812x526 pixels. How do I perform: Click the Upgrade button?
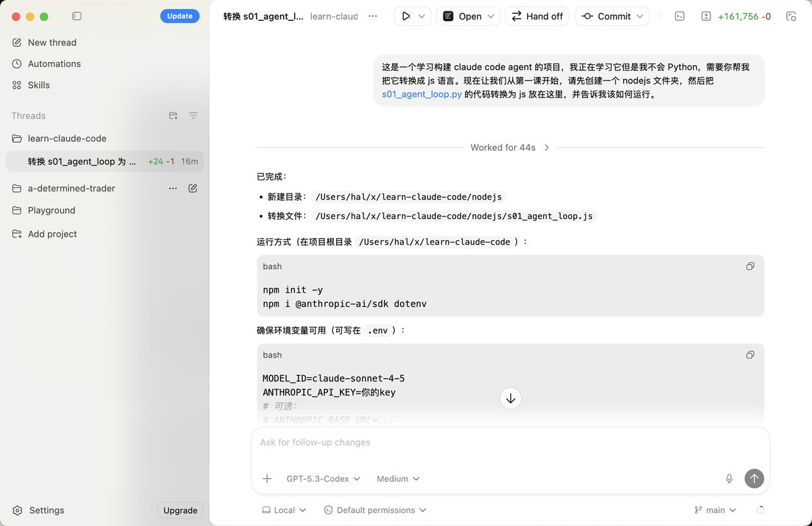pos(181,510)
